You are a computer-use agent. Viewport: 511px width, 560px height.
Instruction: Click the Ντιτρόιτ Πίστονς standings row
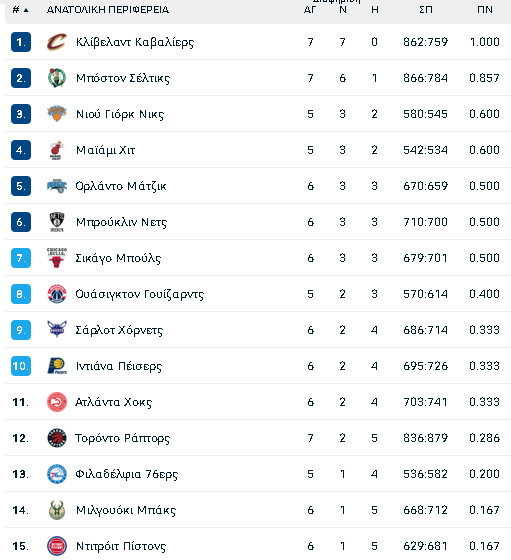pos(258,545)
